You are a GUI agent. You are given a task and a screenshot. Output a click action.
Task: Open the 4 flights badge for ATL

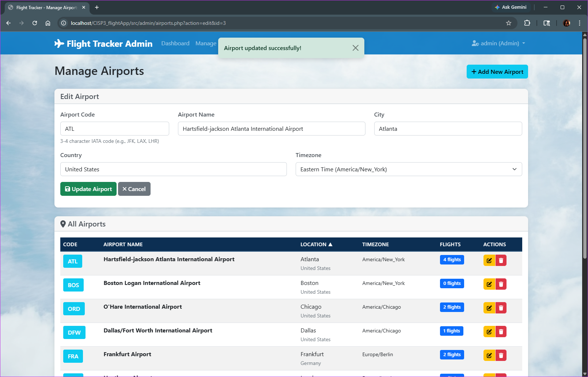(452, 260)
